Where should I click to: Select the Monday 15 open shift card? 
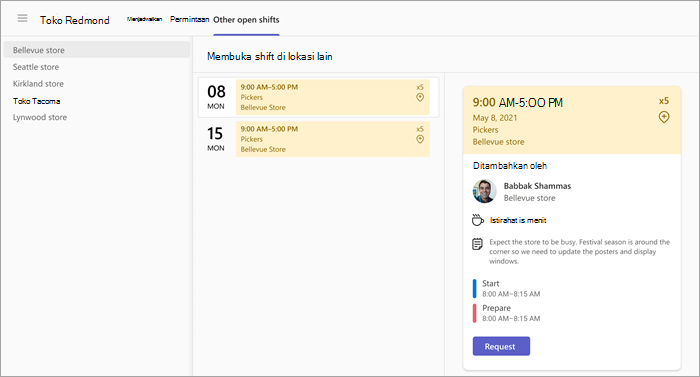318,139
